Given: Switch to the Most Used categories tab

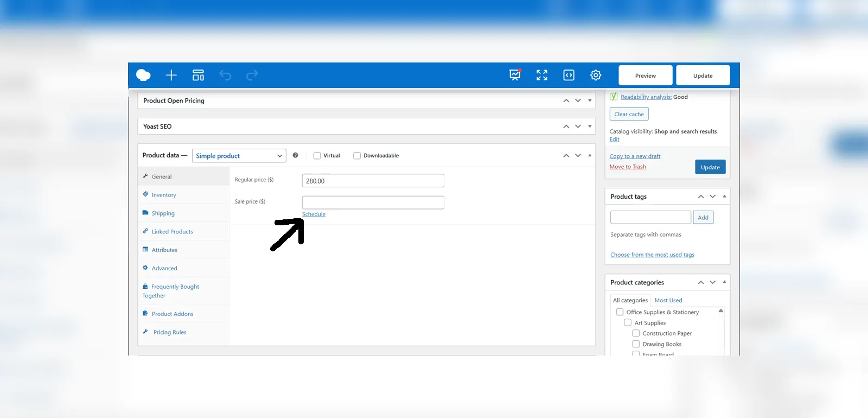Looking at the screenshot, I should coord(668,300).
